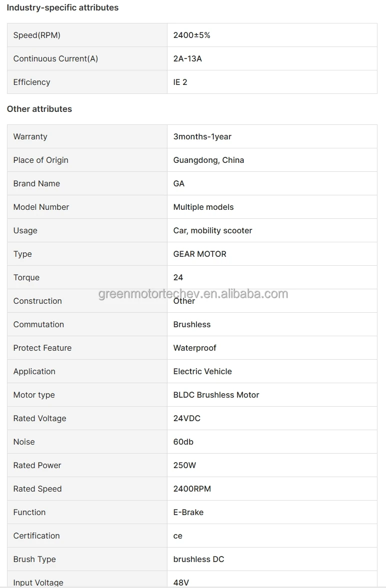Click the Brand Name label
The image size is (386, 588).
point(36,183)
